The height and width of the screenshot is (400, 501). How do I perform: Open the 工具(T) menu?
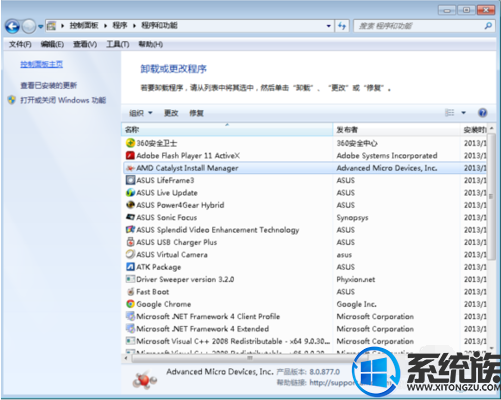pos(118,44)
